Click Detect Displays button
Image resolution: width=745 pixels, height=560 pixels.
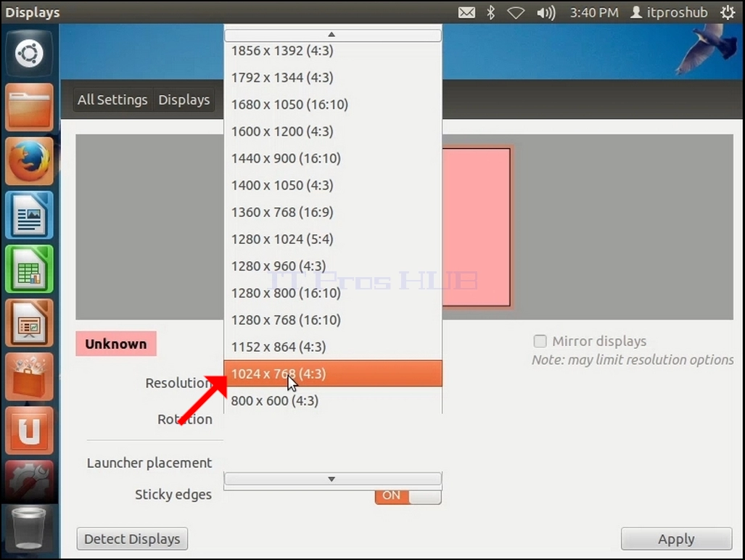(132, 539)
